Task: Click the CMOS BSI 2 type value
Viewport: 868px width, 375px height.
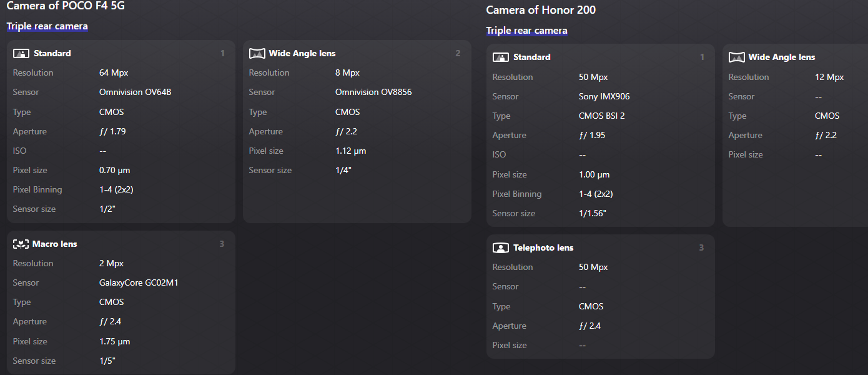Action: [x=601, y=116]
